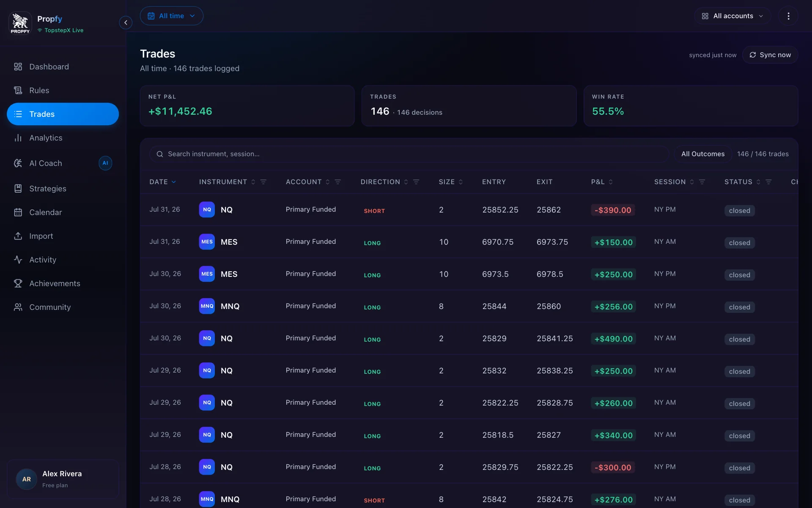Click the Instrument column filter icon

coord(263,182)
